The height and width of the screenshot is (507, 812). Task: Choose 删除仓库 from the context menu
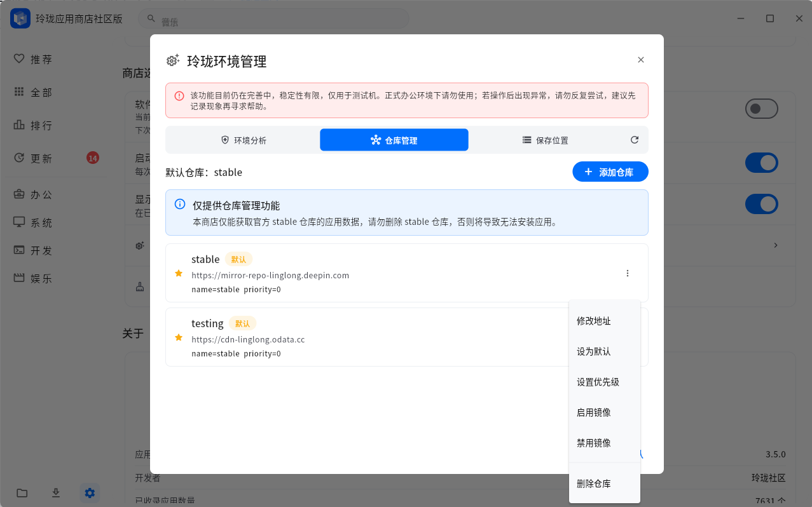tap(605, 483)
